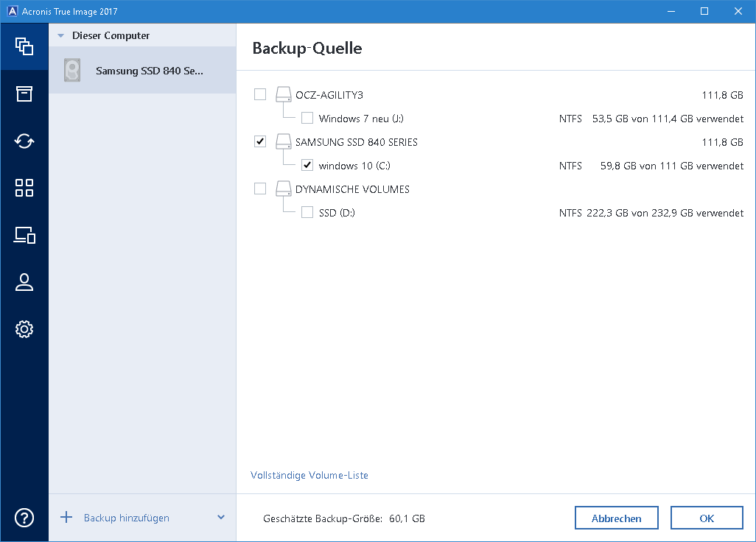Open the Backup section in sidebar
This screenshot has height=542, width=756.
[x=24, y=46]
